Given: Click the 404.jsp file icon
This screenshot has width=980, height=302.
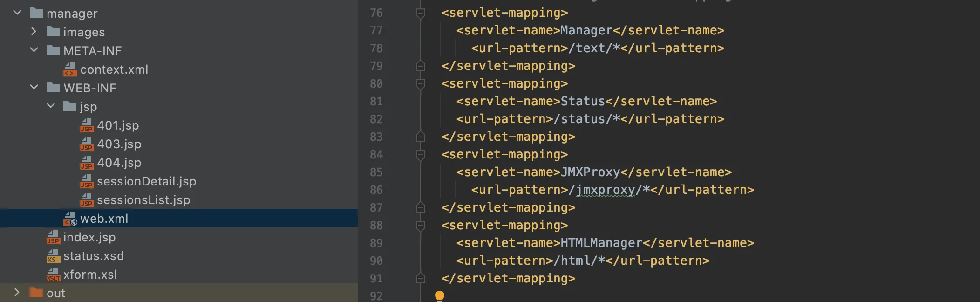Looking at the screenshot, I should (x=87, y=162).
